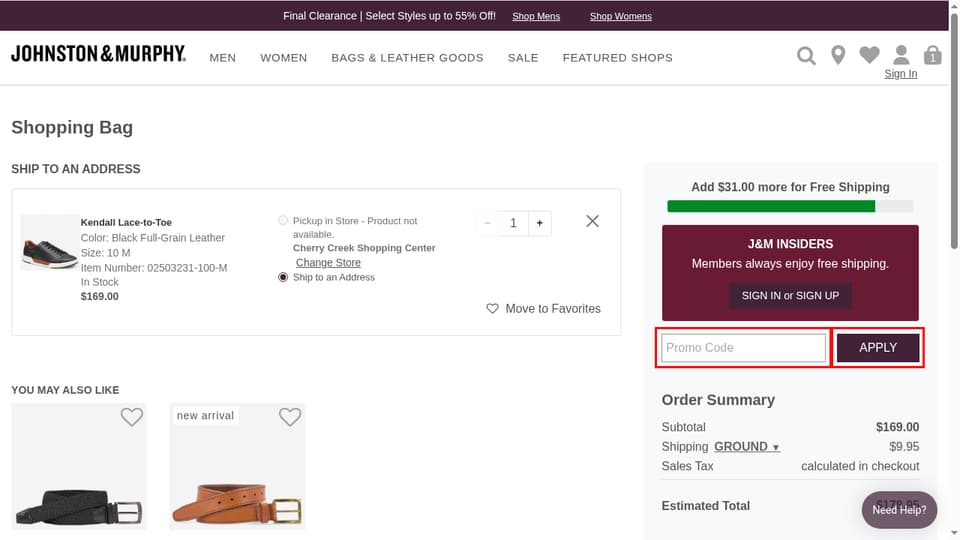This screenshot has width=960, height=540.
Task: Open the MEN navigation menu
Action: point(222,58)
